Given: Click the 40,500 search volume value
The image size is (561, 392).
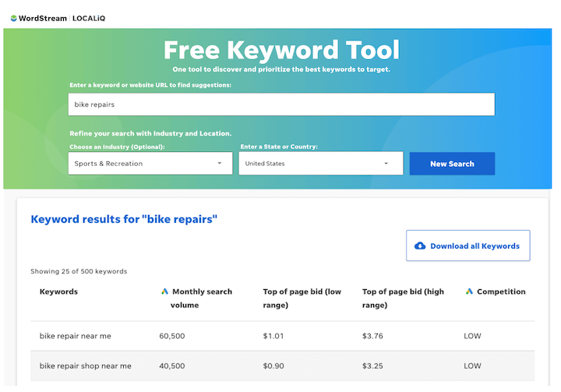Looking at the screenshot, I should click(x=172, y=366).
